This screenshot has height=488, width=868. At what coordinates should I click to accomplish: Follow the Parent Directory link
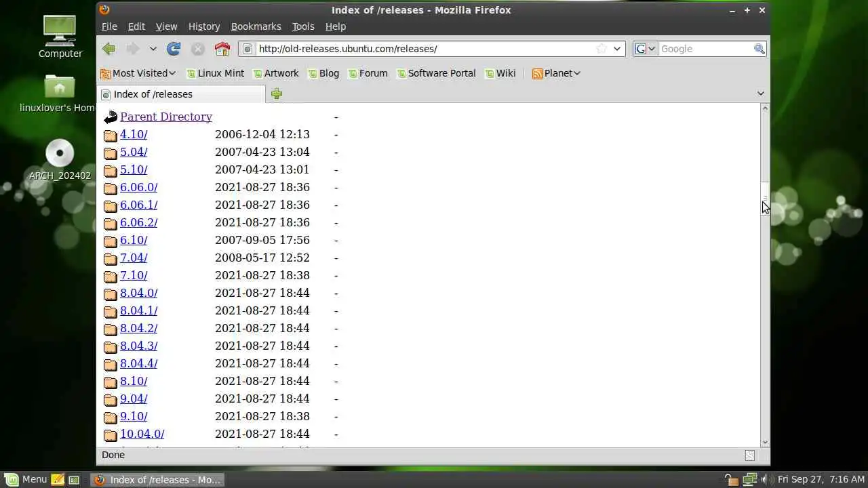coord(166,117)
